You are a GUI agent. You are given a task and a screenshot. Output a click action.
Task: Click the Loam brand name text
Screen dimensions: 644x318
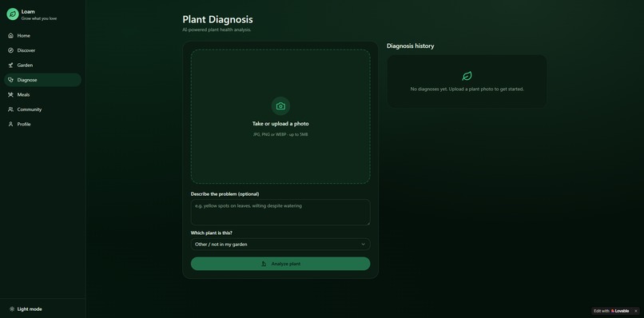(28, 11)
